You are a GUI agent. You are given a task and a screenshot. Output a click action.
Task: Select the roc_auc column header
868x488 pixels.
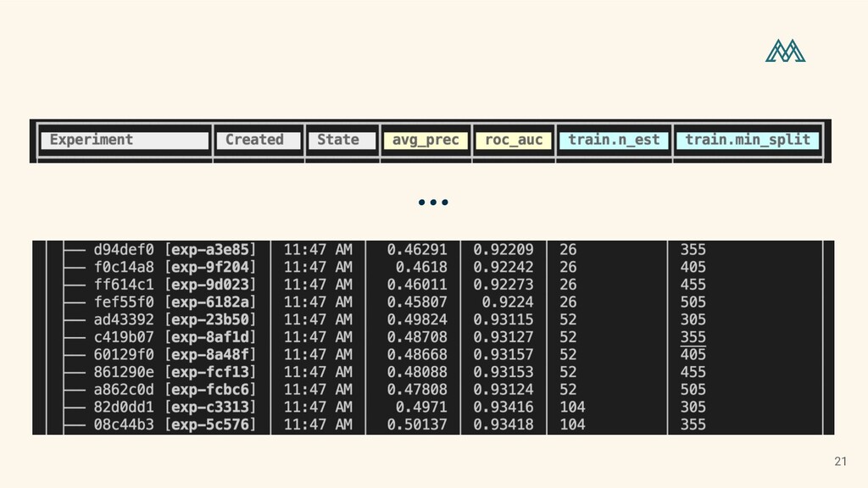[514, 140]
